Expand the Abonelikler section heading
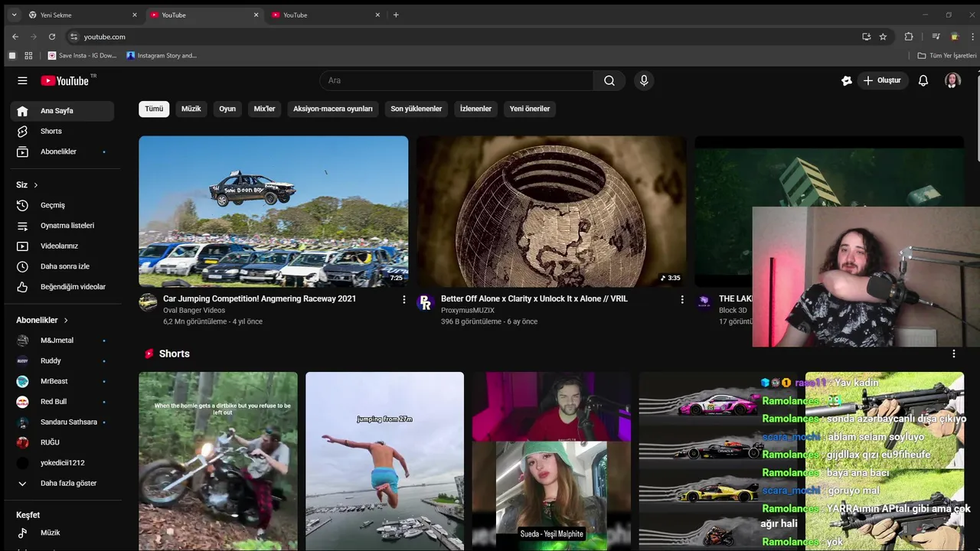The width and height of the screenshot is (980, 551). pos(43,320)
